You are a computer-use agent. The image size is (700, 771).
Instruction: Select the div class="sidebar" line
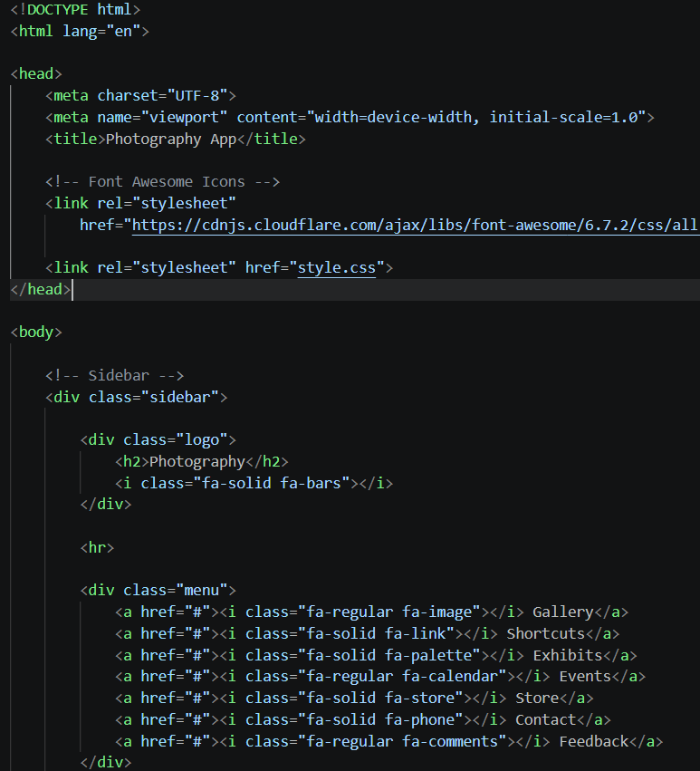pos(136,398)
